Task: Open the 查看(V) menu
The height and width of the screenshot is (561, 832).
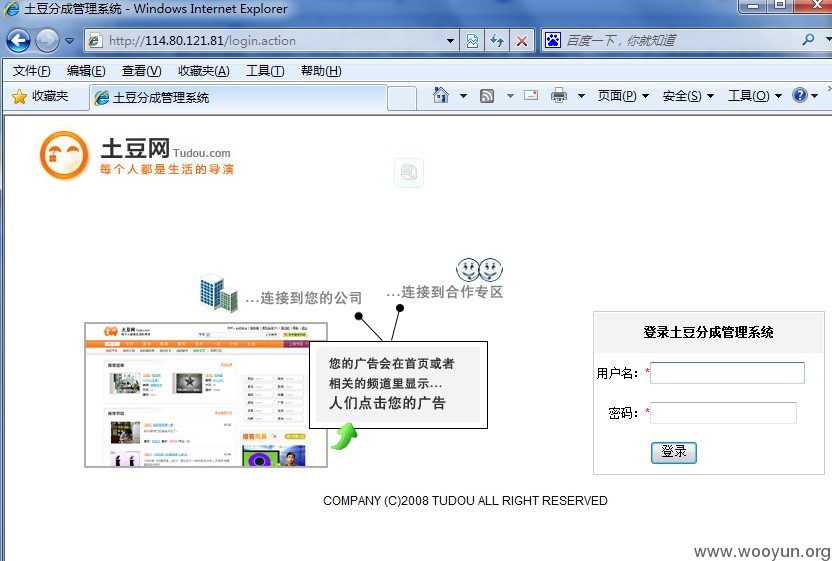Action: point(141,71)
